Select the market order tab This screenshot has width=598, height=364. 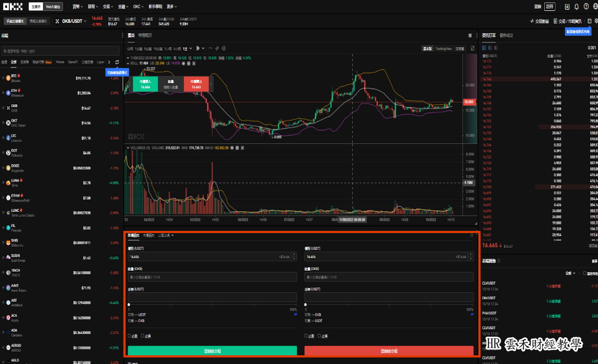click(148, 235)
